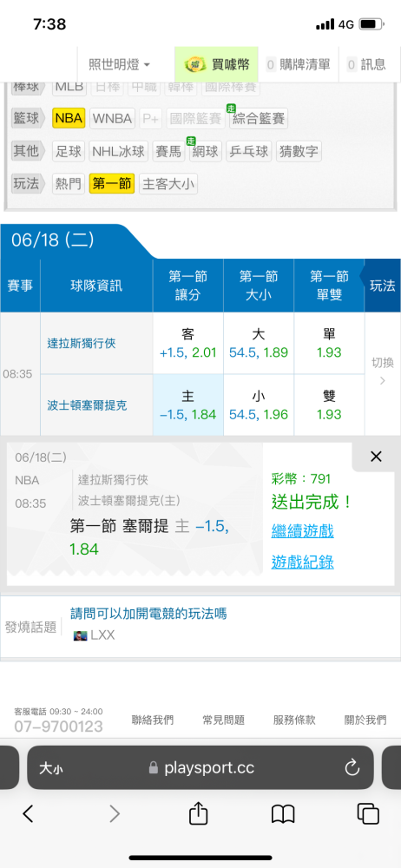Tap the playsport.cc address bar
401x868 pixels.
tap(200, 767)
